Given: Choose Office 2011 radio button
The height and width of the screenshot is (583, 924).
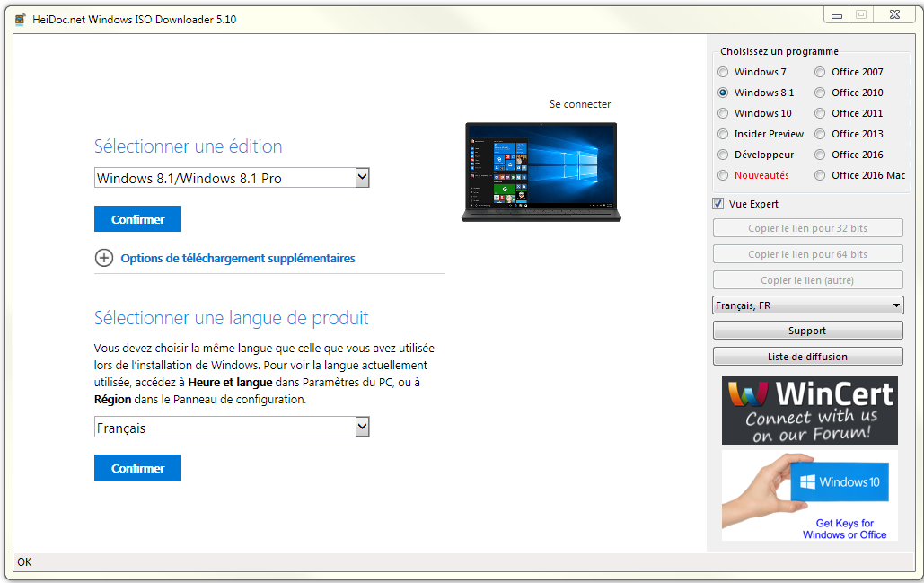Looking at the screenshot, I should [x=820, y=113].
